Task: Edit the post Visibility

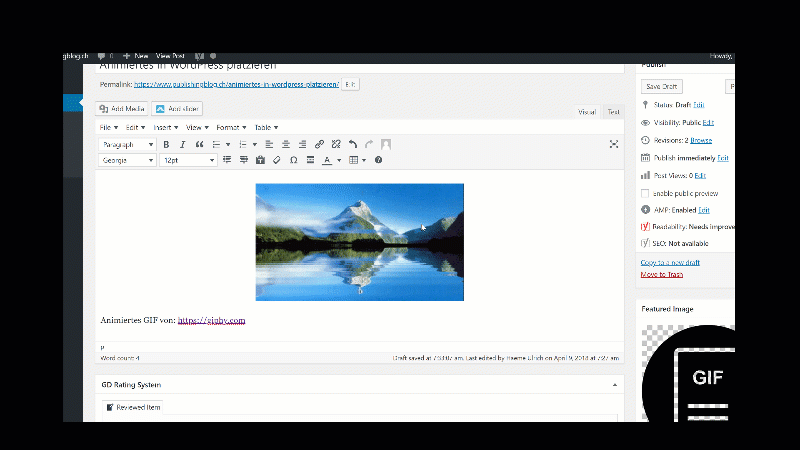Action: tap(708, 122)
